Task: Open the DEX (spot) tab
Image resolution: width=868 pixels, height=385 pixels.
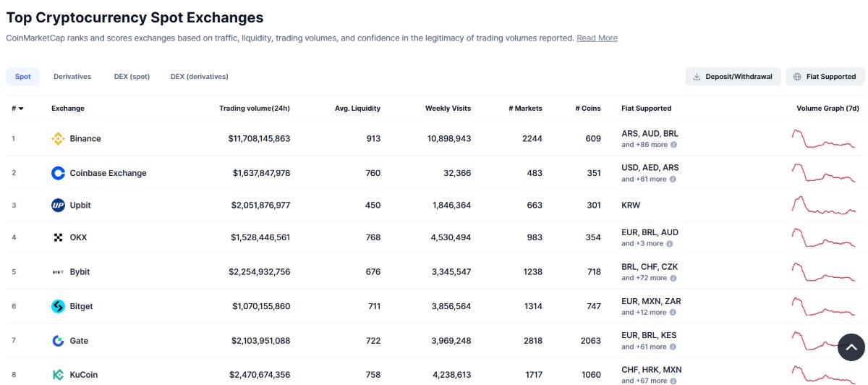Action: coord(132,77)
